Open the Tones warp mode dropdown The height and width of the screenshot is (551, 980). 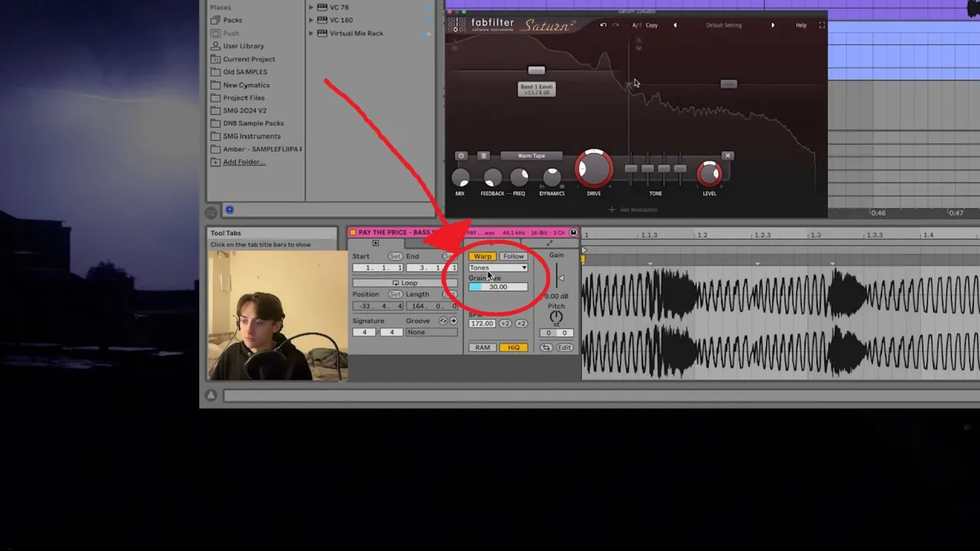(x=498, y=268)
